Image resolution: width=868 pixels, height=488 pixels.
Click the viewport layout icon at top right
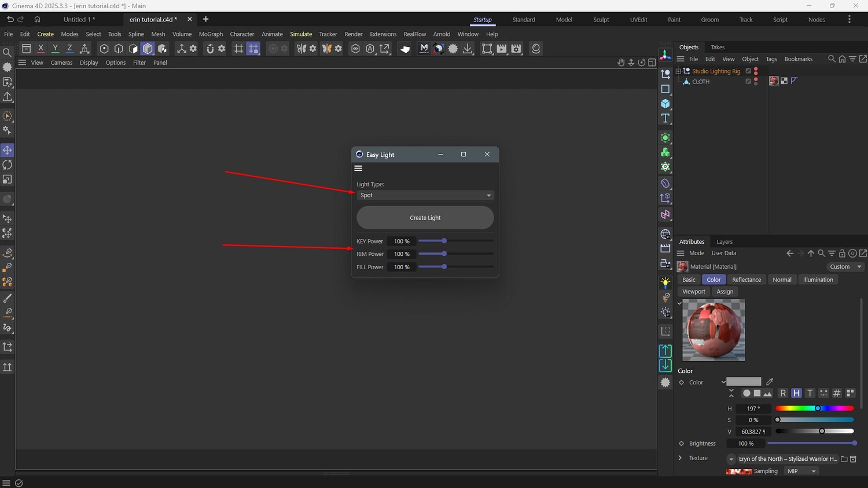point(652,63)
